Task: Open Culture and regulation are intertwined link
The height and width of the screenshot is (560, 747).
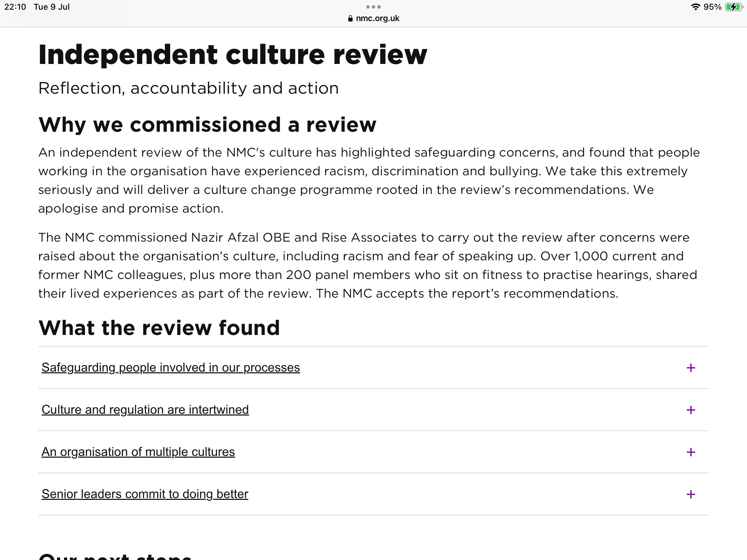Action: point(145,410)
